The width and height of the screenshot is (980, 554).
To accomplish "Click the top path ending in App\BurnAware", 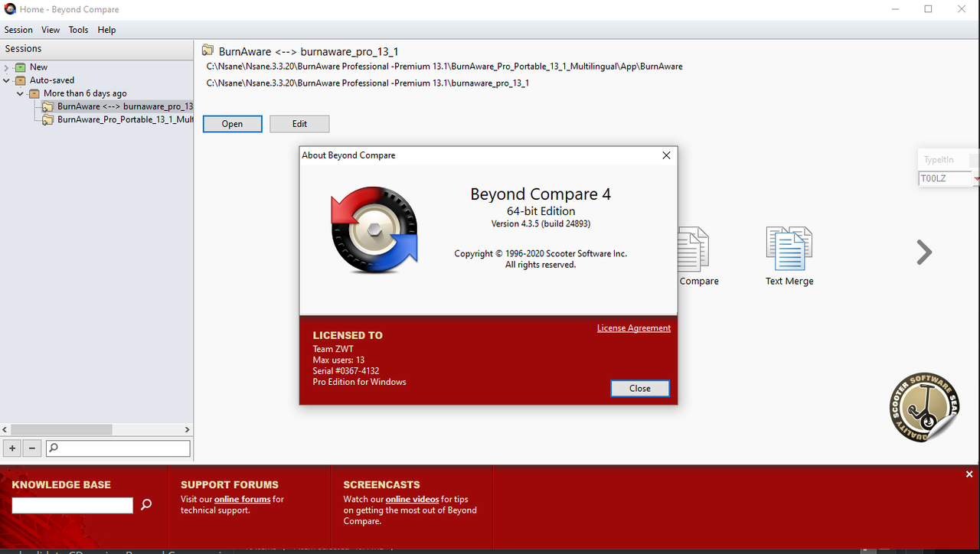I will coord(444,67).
